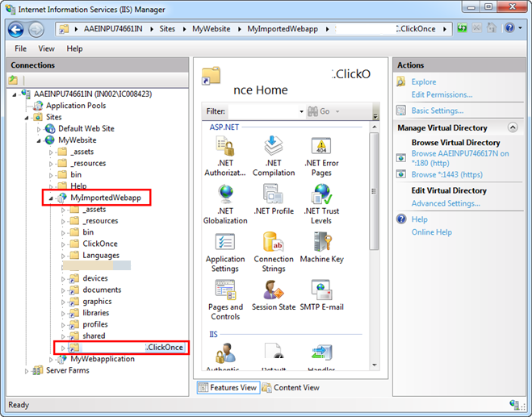This screenshot has height=417, width=532.
Task: Expand the Server Farms node
Action: 27,371
